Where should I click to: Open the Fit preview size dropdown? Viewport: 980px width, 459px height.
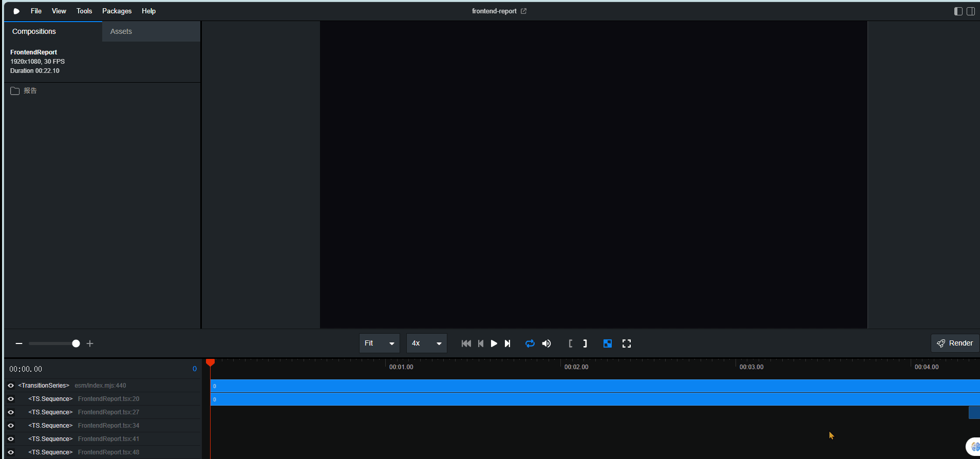click(x=379, y=343)
